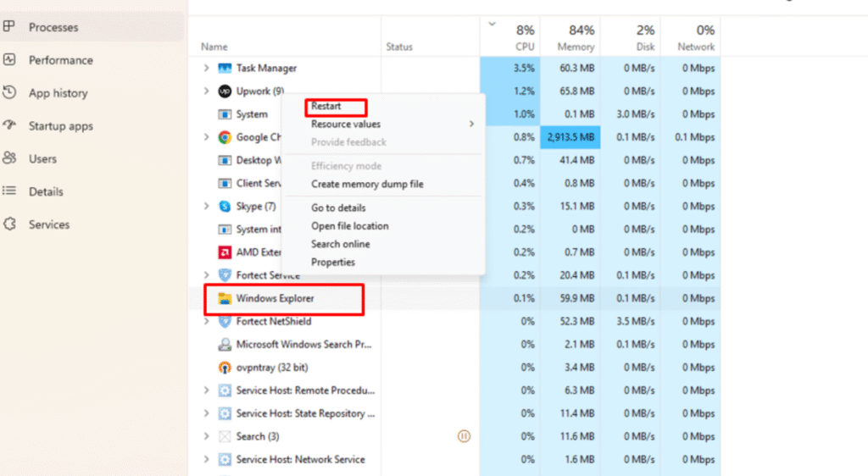Click the Search (3) process icon
The image size is (868, 476).
point(224,437)
